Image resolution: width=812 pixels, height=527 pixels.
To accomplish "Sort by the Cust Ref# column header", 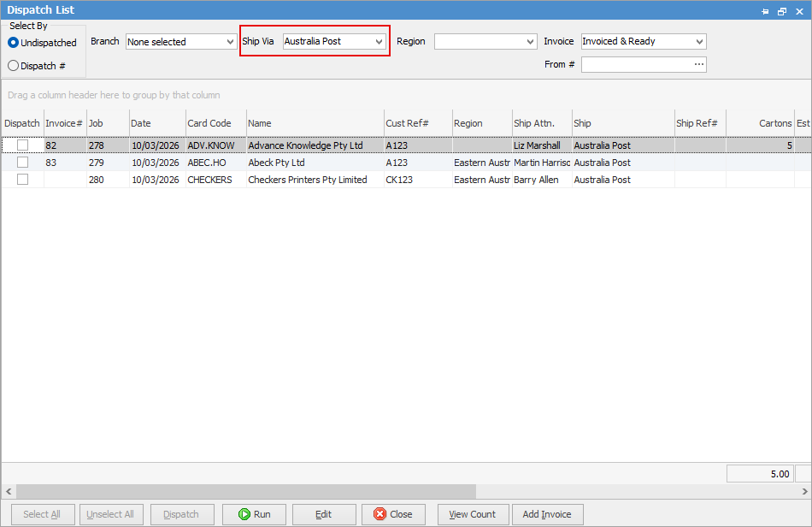I will click(x=419, y=123).
